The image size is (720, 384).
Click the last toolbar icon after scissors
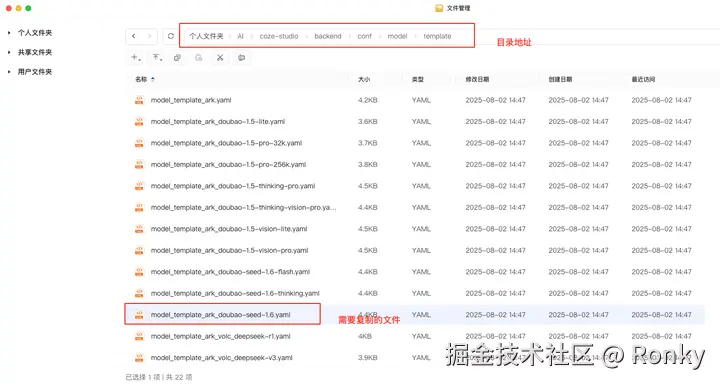point(242,58)
